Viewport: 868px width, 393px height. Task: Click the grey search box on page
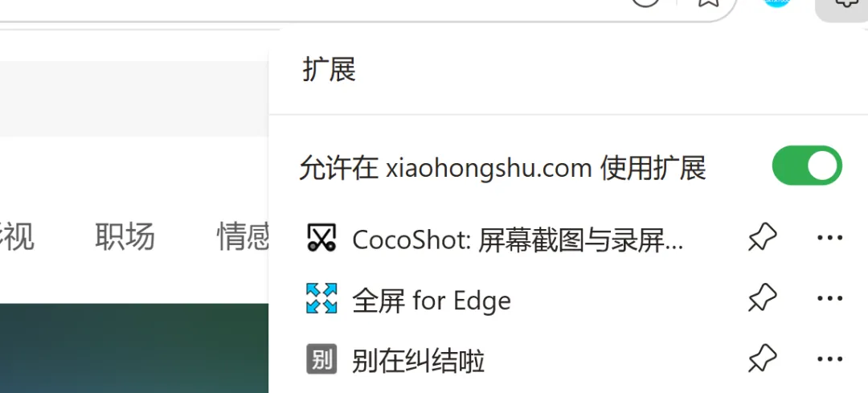(134, 99)
